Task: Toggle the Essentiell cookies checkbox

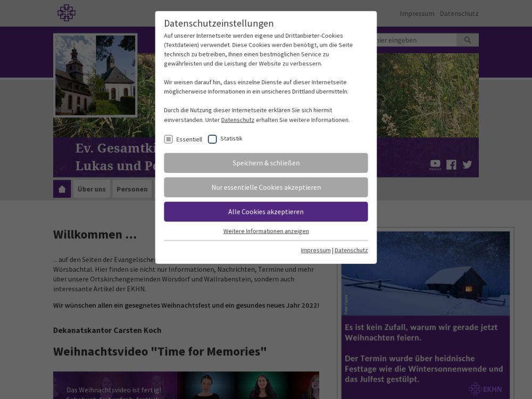Action: 168,139
